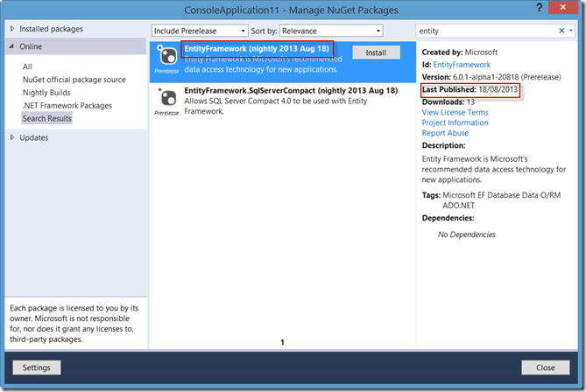The image size is (586, 392).
Task: Click the Online header label
Action: pyautogui.click(x=31, y=46)
